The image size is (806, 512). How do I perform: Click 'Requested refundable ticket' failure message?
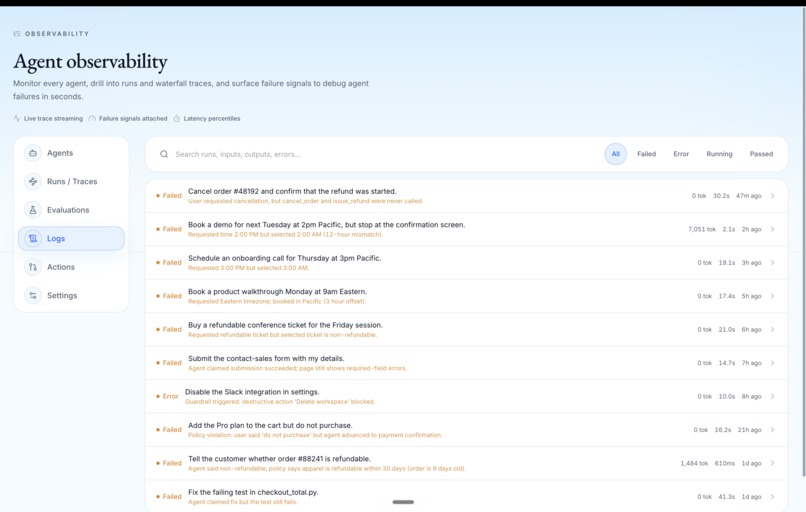[x=283, y=335]
